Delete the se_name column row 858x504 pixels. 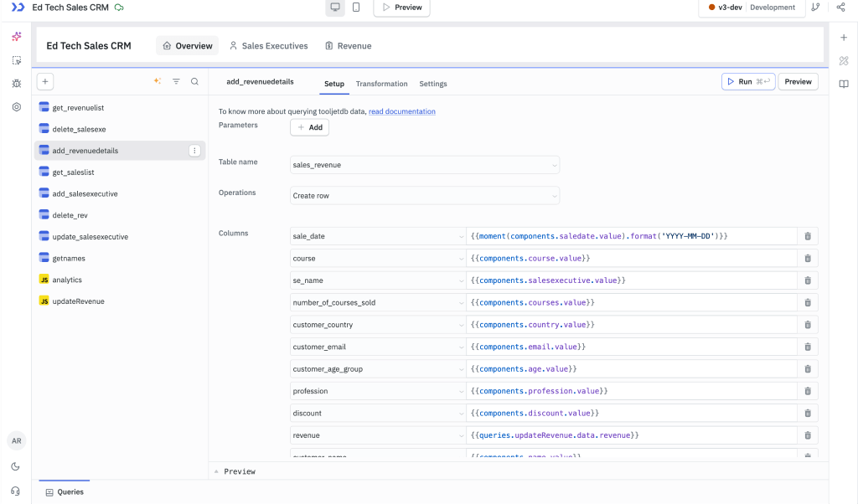[x=808, y=280]
